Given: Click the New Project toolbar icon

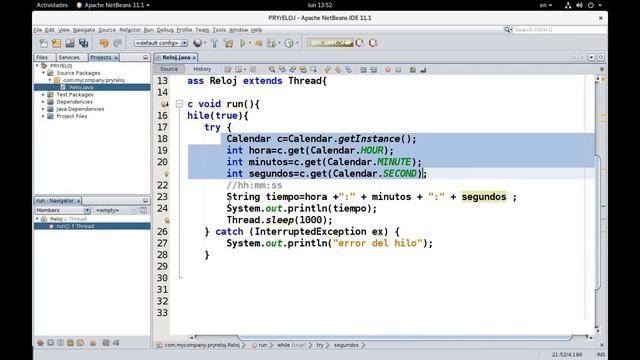Looking at the screenshot, I should 56,43.
